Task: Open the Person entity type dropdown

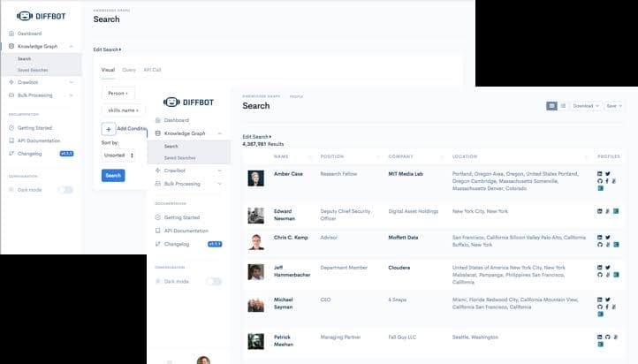Action: tap(117, 92)
